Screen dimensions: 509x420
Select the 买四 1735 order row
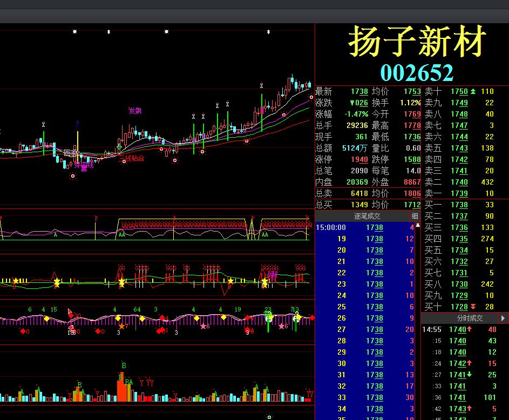tap(465, 239)
